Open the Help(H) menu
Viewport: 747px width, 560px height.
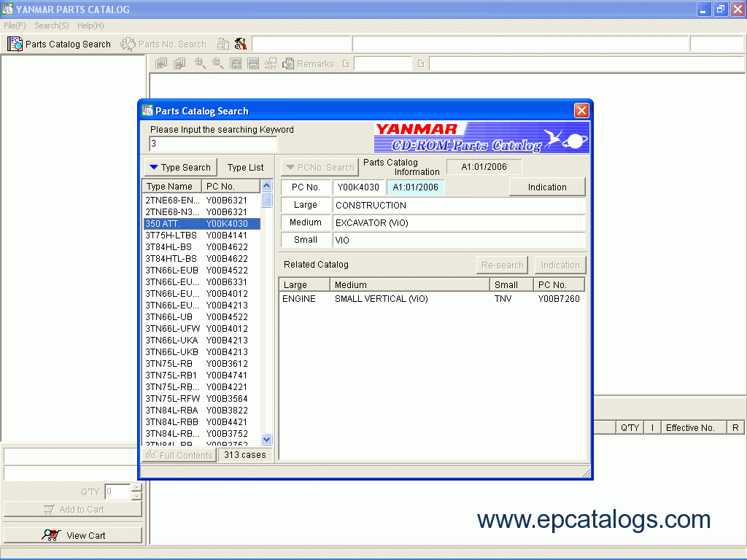tap(90, 26)
